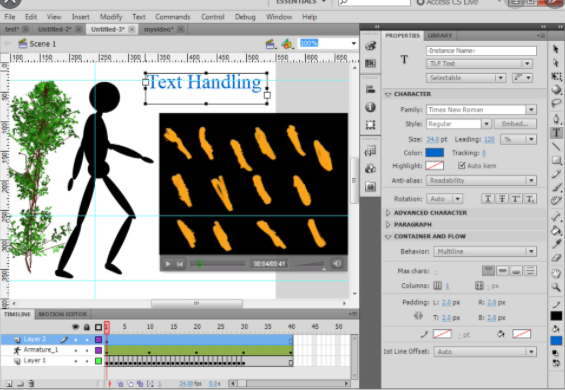The height and width of the screenshot is (390, 565).
Task: Play the video on the stage
Action: click(168, 264)
